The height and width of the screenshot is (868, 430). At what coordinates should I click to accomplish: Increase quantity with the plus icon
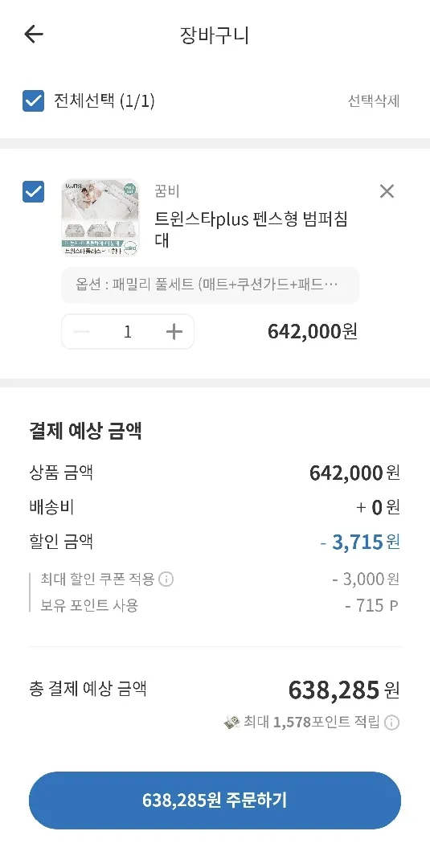174,332
